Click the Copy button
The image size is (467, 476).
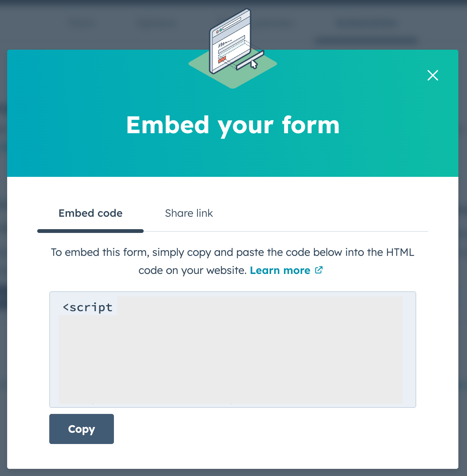pyautogui.click(x=81, y=429)
